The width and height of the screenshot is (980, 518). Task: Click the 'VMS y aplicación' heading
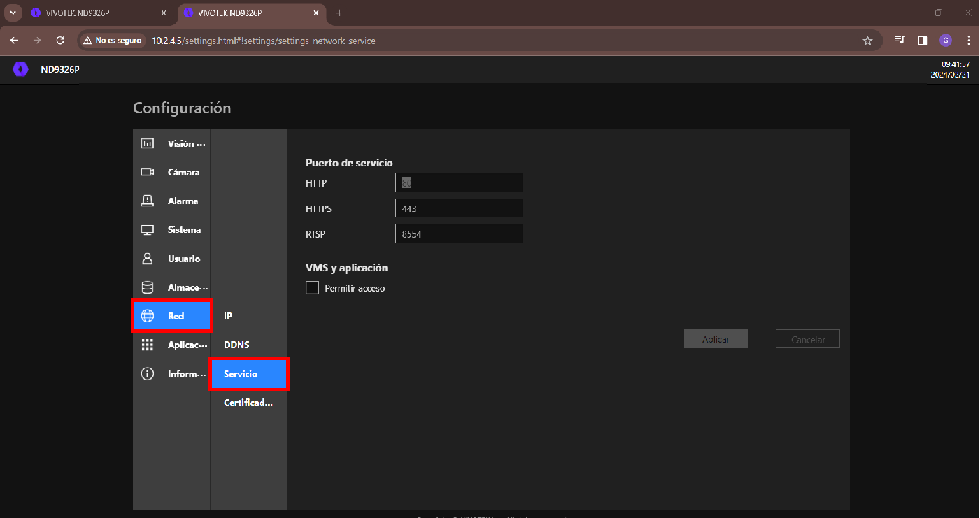pyautogui.click(x=347, y=268)
